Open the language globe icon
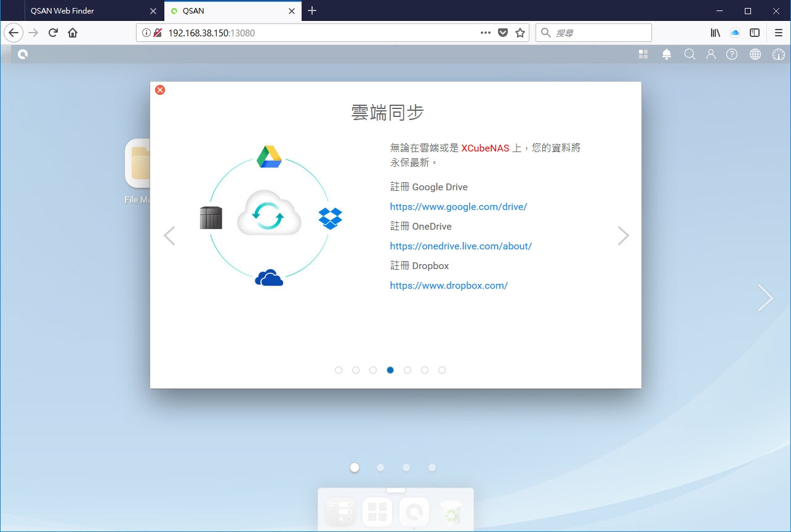 [755, 54]
